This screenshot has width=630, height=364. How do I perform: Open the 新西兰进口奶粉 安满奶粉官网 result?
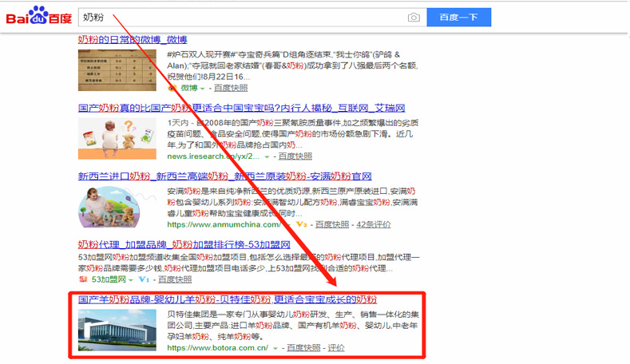coord(224,176)
